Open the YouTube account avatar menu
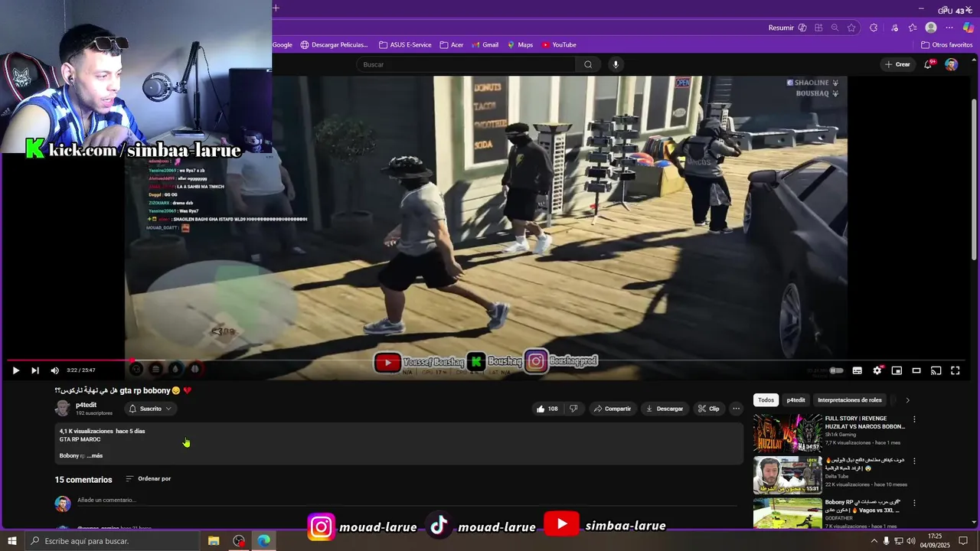 tap(951, 64)
